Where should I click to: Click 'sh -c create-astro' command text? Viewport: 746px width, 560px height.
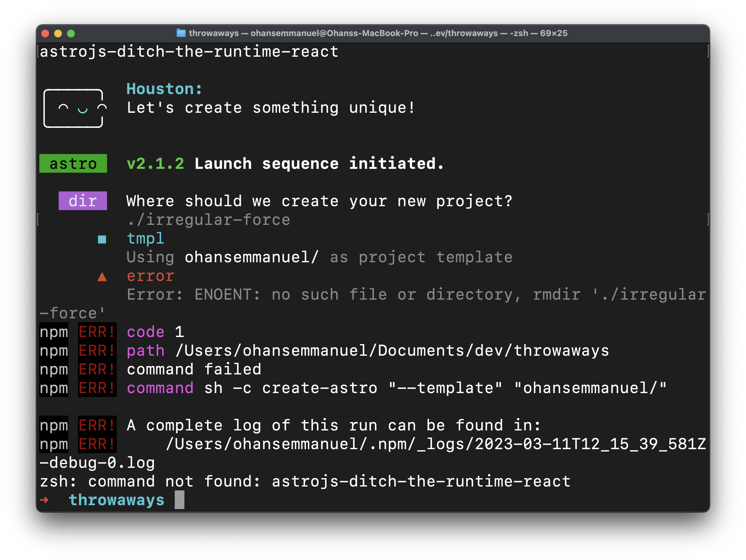291,388
